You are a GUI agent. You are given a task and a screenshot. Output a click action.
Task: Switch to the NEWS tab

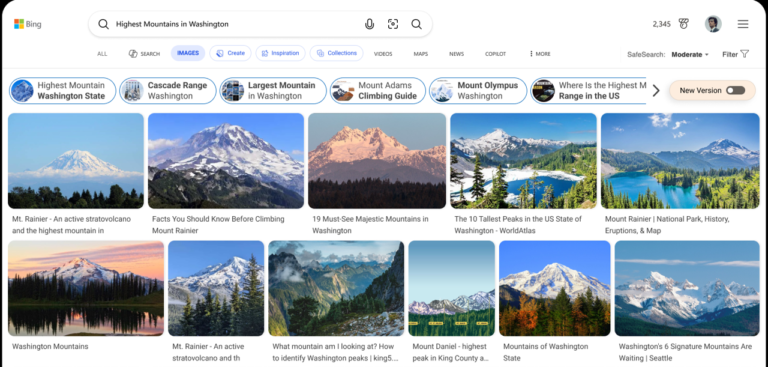pos(456,54)
